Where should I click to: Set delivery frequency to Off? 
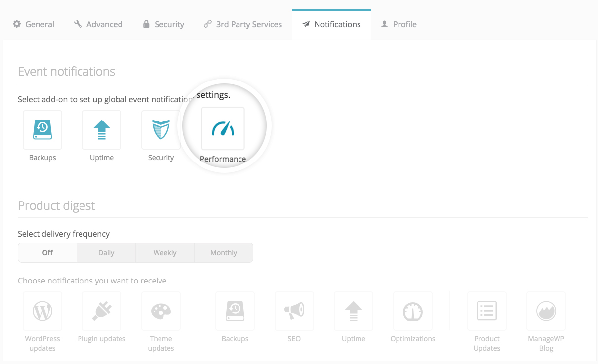47,253
